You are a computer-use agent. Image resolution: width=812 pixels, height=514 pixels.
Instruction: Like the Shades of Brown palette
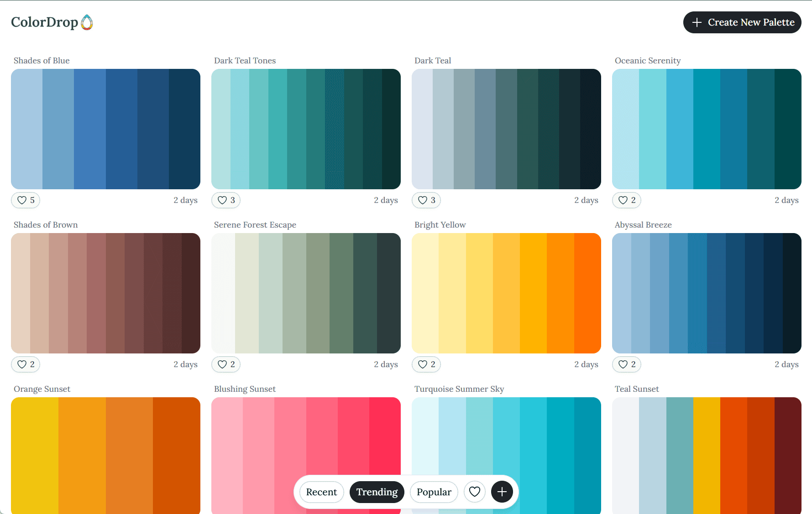tap(26, 364)
